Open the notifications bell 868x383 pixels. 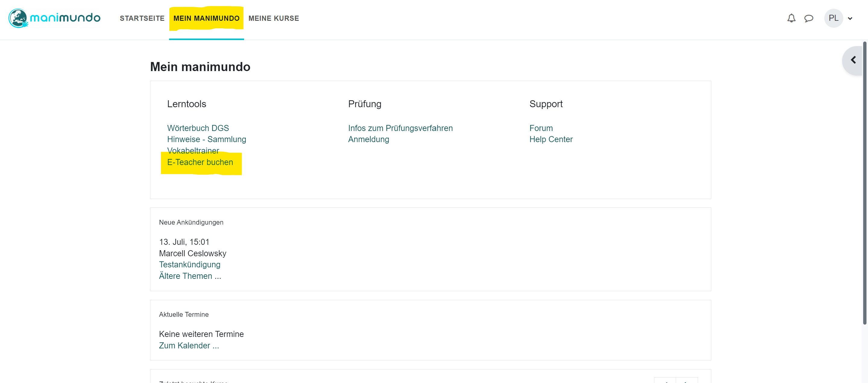[x=791, y=18]
